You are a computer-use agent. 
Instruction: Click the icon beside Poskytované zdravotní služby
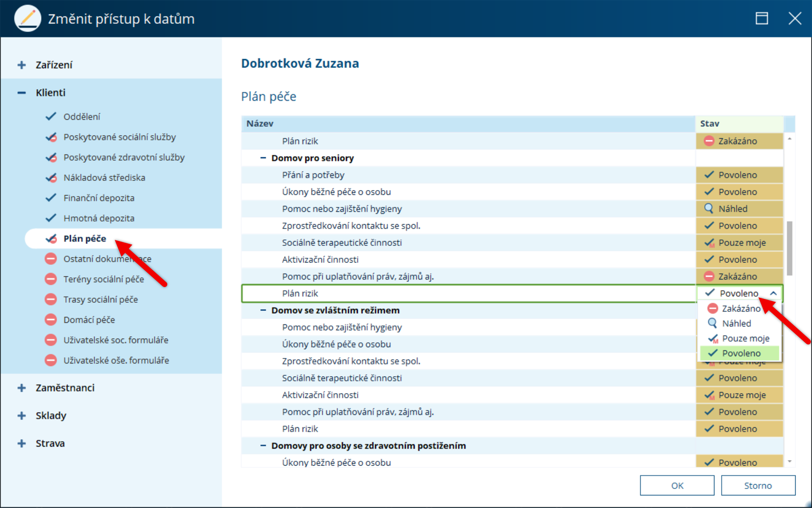pyautogui.click(x=51, y=157)
